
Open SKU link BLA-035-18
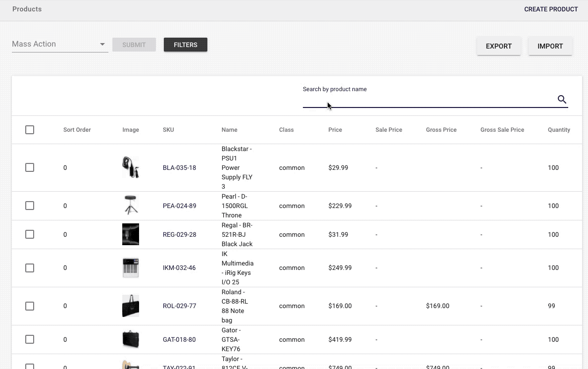click(x=179, y=168)
